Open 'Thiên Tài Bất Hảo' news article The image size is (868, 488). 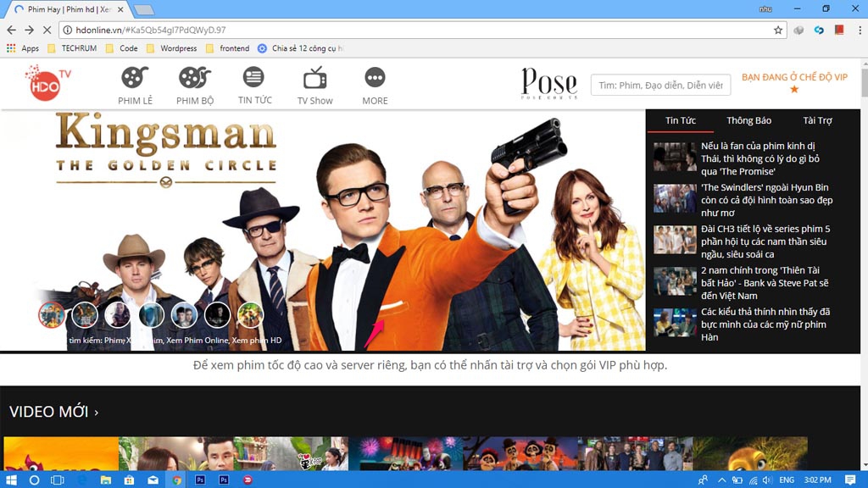pos(765,283)
